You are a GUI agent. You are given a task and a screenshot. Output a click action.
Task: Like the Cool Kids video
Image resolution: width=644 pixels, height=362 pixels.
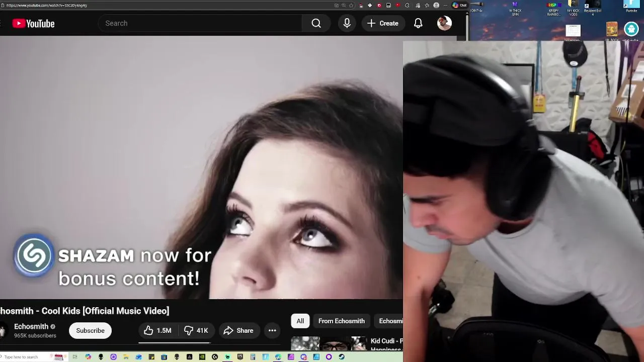157,330
